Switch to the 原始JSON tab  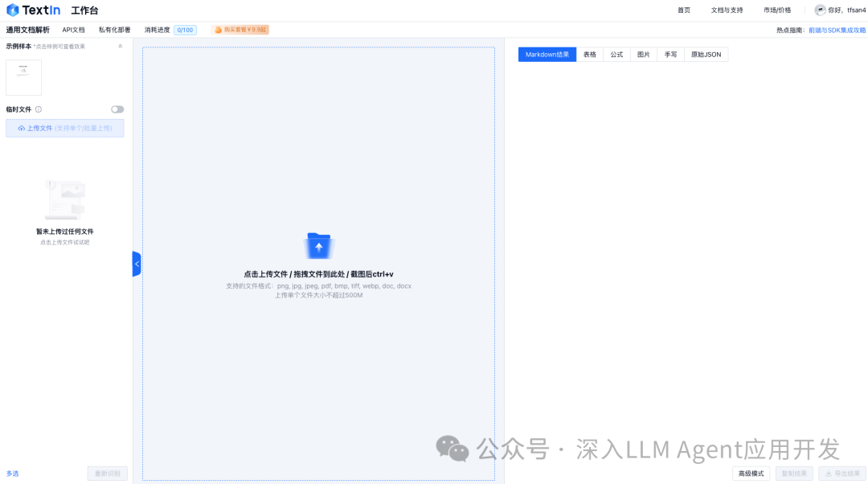(706, 54)
